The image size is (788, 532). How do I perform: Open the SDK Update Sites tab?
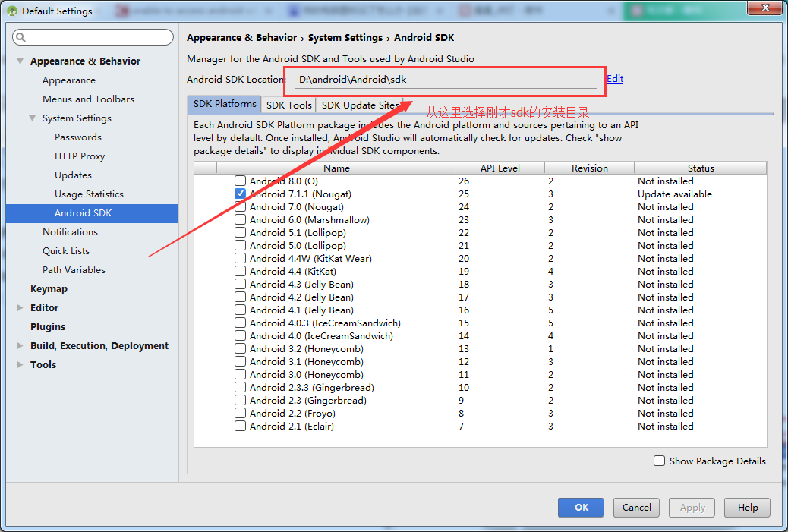(x=361, y=105)
